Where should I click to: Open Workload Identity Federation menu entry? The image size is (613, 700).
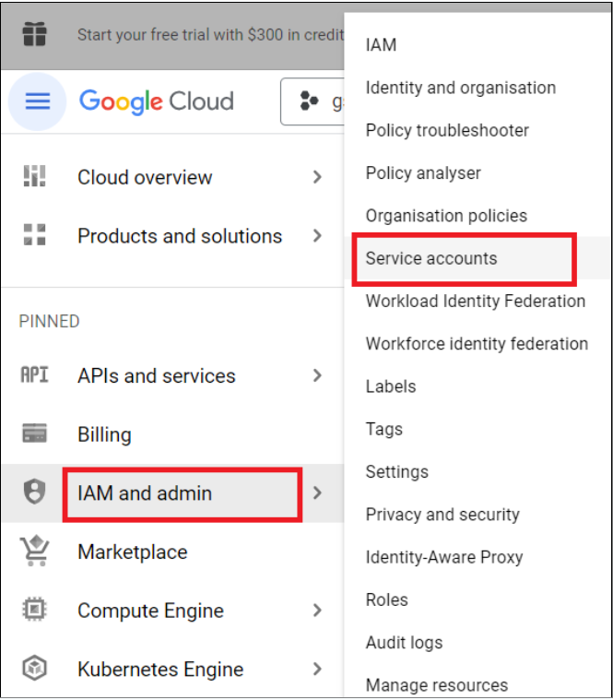click(476, 302)
